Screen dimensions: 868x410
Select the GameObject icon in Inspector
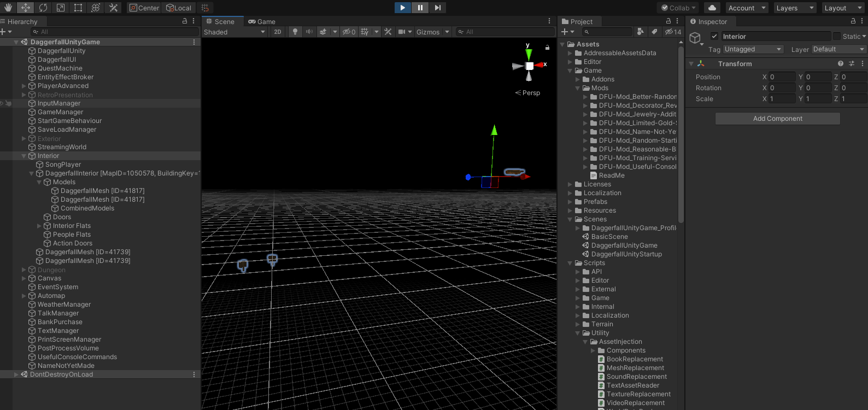click(695, 38)
